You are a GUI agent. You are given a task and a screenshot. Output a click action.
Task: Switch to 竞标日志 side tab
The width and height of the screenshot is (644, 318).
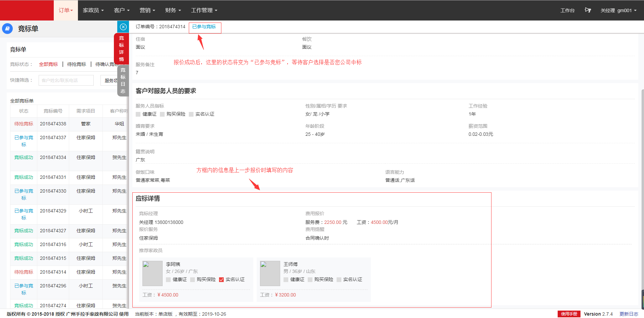123,80
